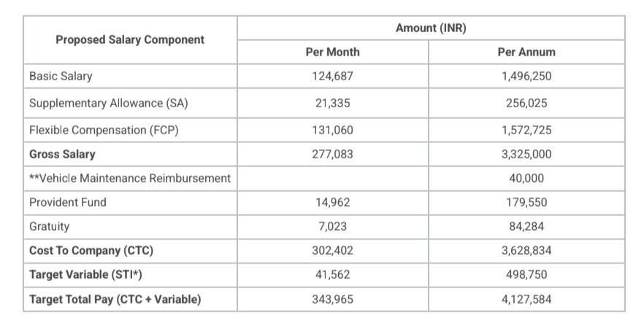Select Target Variable (STI*) label
The width and height of the screenshot is (644, 324).
85,274
